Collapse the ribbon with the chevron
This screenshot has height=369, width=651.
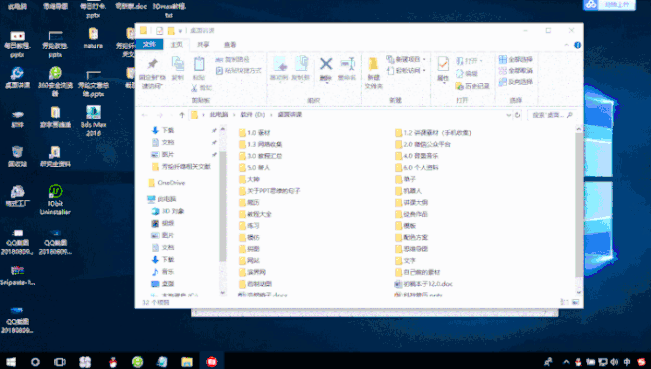566,45
